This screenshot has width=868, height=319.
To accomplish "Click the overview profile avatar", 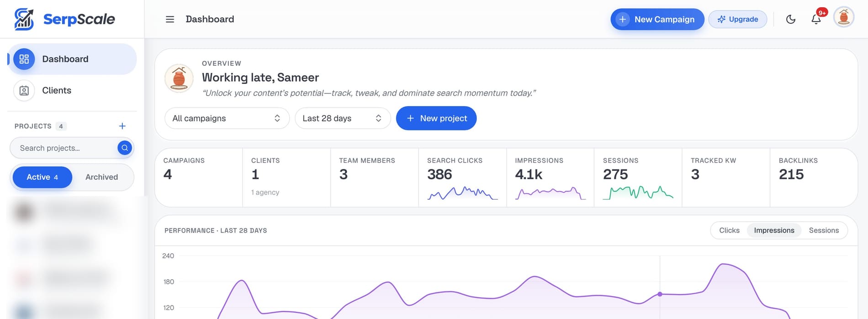I will click(179, 78).
